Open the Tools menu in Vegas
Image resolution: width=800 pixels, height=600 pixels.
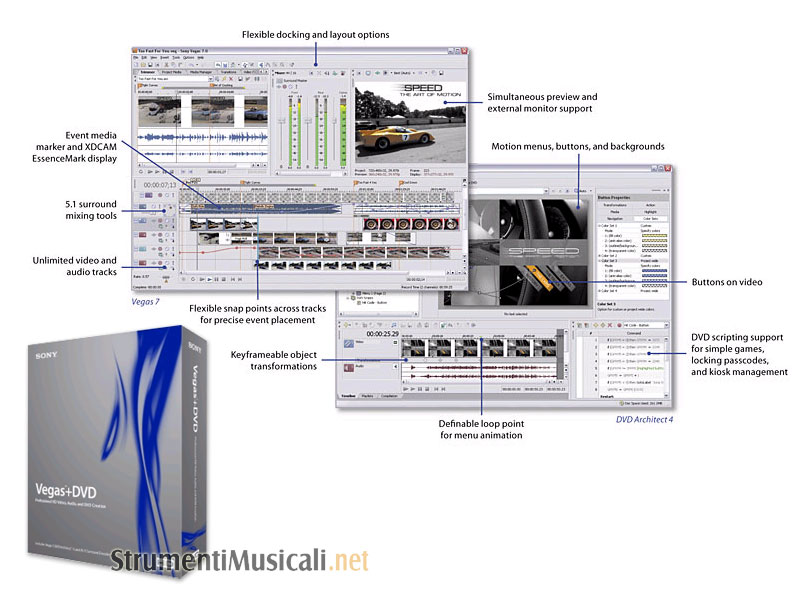coord(174,57)
